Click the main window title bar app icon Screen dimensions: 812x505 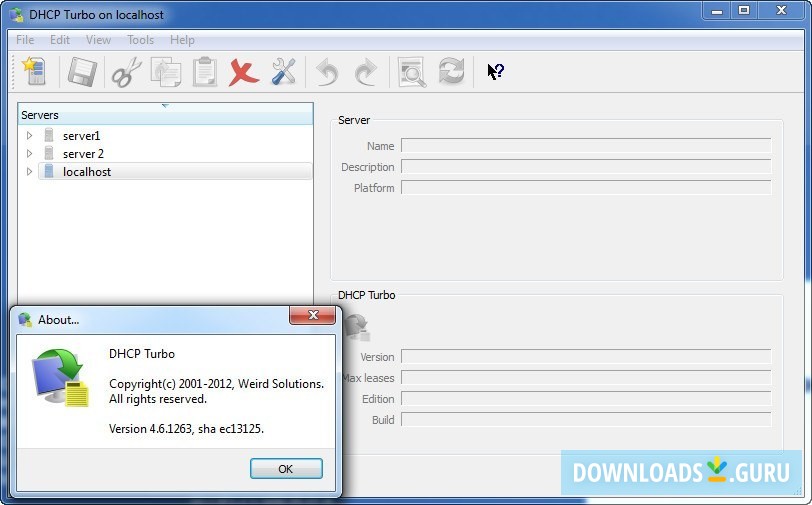click(17, 15)
